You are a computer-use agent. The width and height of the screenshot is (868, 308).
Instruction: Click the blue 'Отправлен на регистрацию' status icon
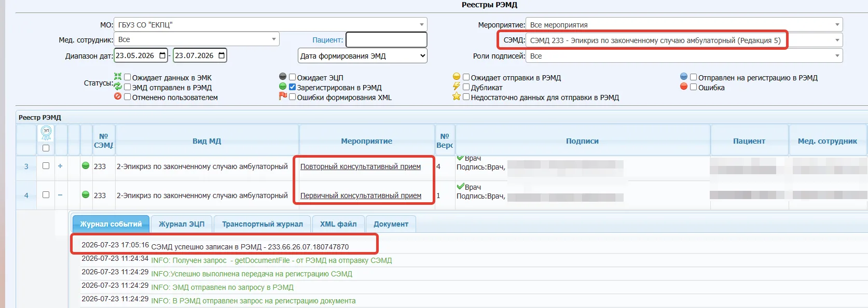[x=684, y=77]
